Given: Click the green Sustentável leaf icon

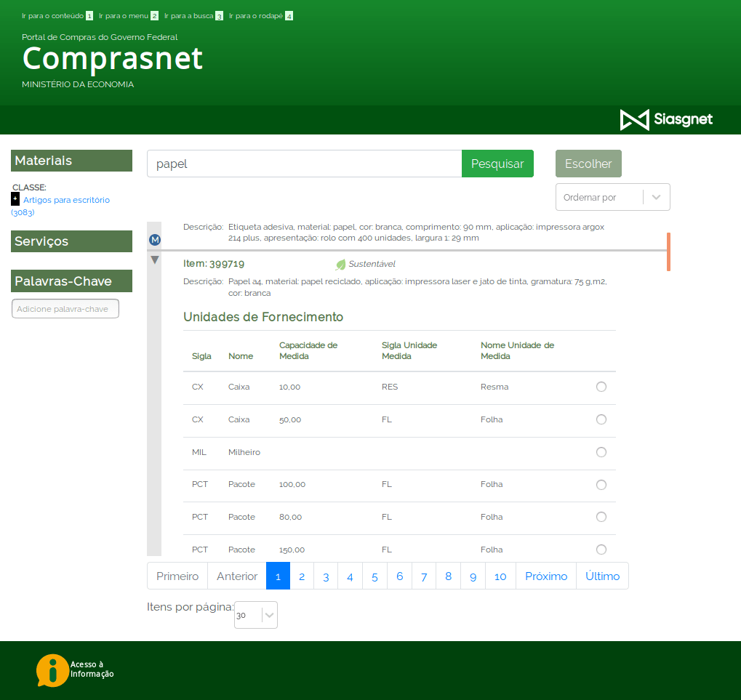Looking at the screenshot, I should click(x=340, y=265).
